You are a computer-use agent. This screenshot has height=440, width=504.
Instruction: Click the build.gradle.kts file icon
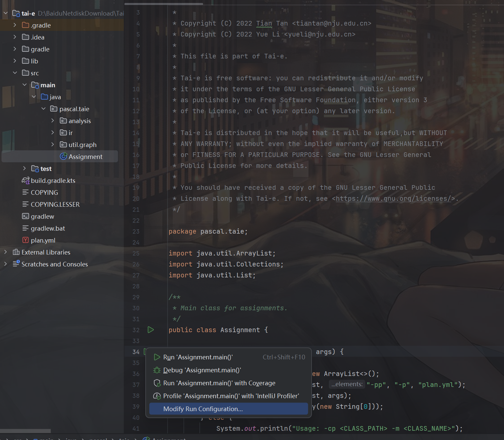tap(26, 181)
